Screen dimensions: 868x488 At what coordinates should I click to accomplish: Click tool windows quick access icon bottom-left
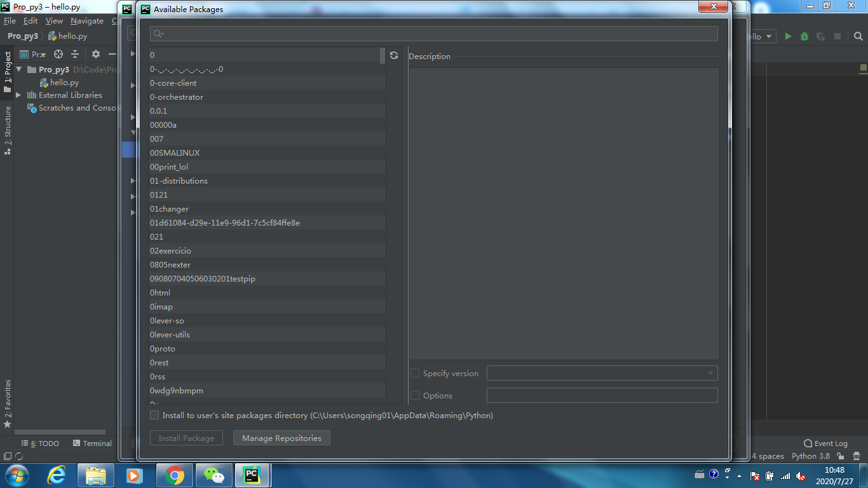point(8,456)
